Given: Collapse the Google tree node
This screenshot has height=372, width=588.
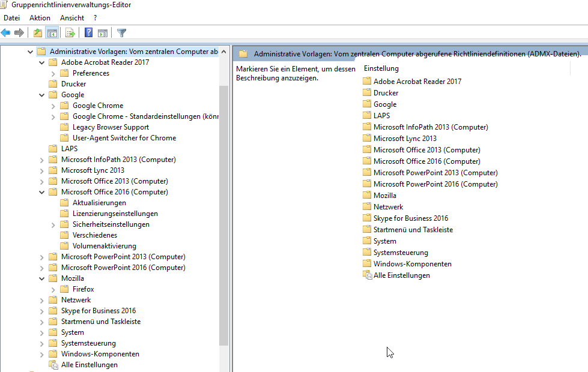Looking at the screenshot, I should pyautogui.click(x=41, y=95).
